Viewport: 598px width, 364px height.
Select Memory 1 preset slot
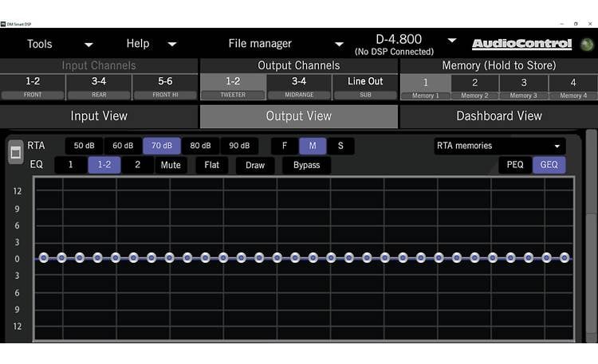(x=425, y=86)
